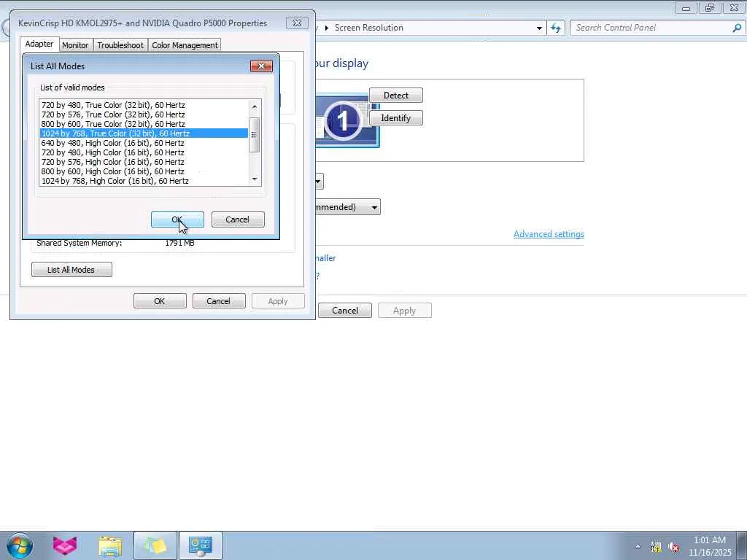Click the mode list scrollbar thumb
Screen dimensions: 747x560
pos(255,135)
